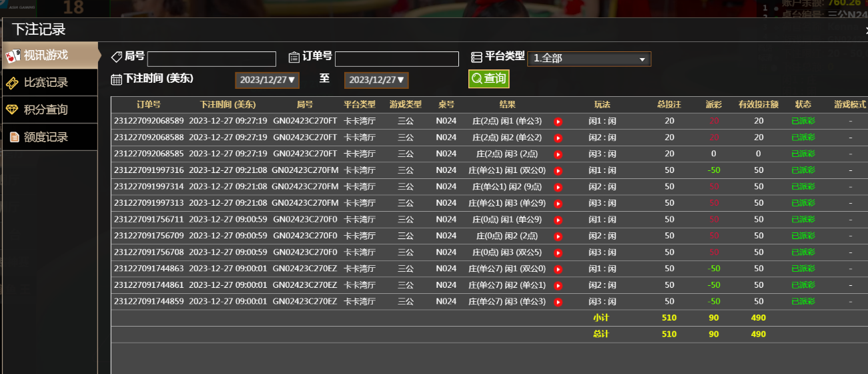Click the 查询 search button
Image resolution: width=868 pixels, height=374 pixels.
point(488,79)
